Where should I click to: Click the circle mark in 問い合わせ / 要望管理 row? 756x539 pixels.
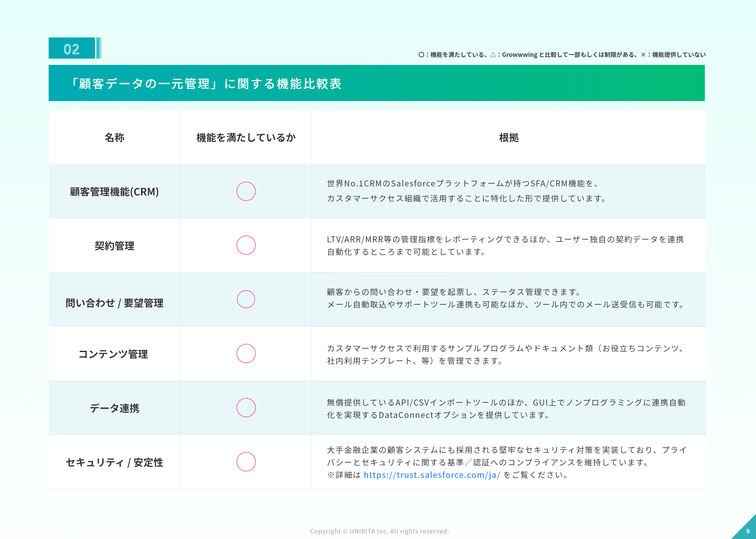[246, 299]
